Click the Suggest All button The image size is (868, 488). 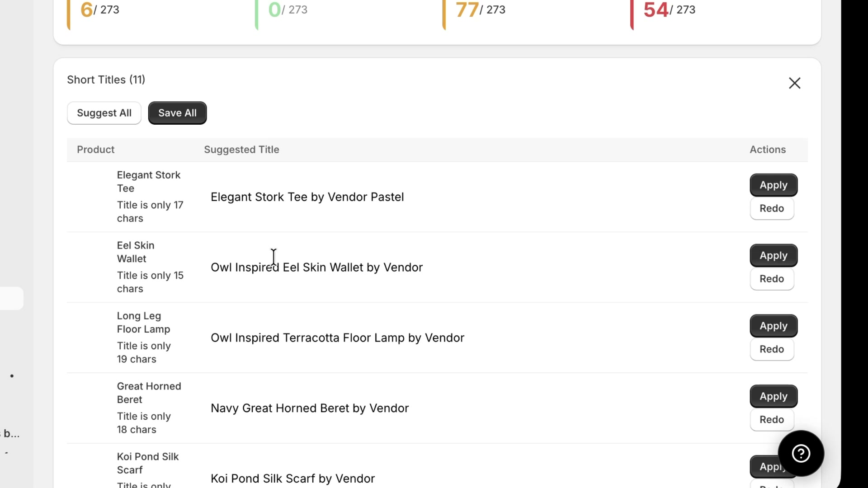pyautogui.click(x=104, y=113)
